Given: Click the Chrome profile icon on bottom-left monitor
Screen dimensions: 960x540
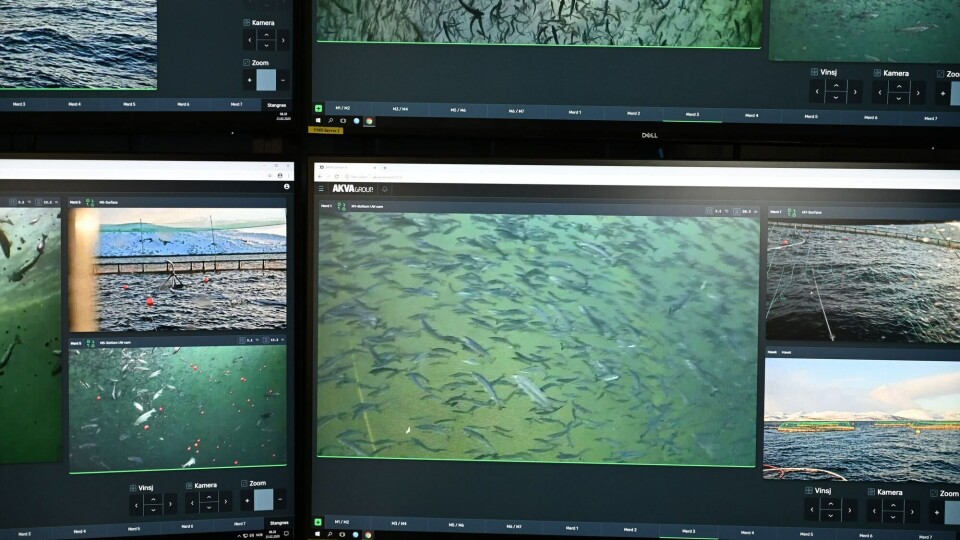Looking at the screenshot, I should coord(286,186).
